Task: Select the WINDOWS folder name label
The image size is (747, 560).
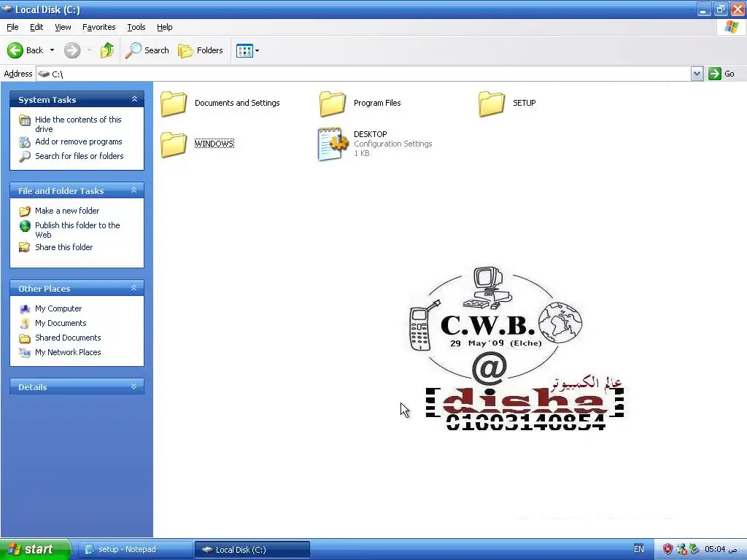Action: [214, 144]
